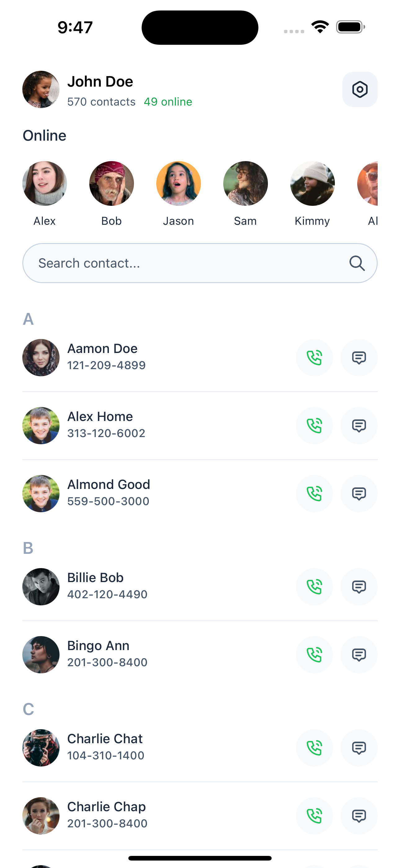Image resolution: width=400 pixels, height=868 pixels.
Task: Tap Sam's avatar in Online row
Action: (x=246, y=184)
